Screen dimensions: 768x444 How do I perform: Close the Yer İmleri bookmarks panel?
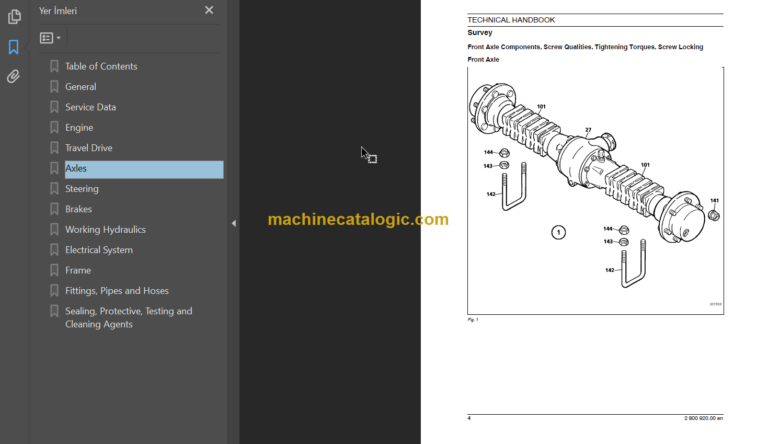(209, 10)
